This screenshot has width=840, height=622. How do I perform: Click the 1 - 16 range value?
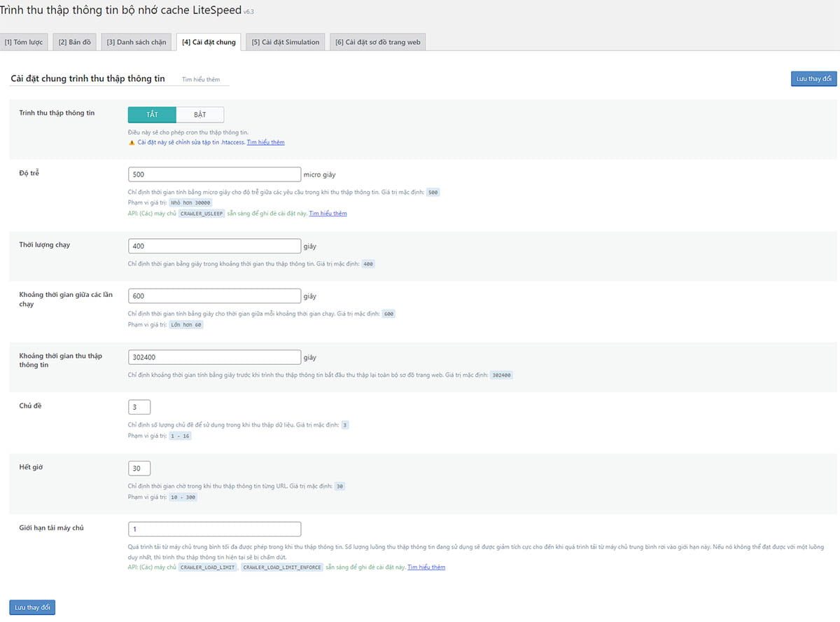click(x=180, y=436)
